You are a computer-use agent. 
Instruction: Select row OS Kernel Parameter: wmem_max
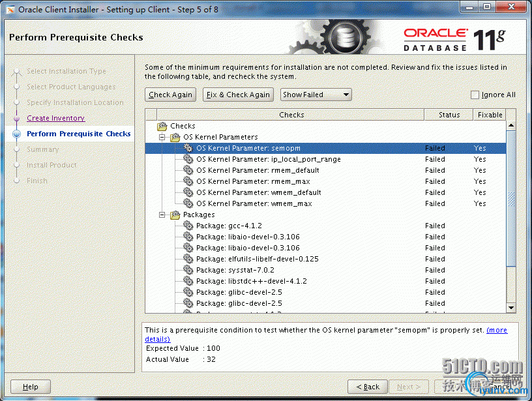[x=326, y=203]
